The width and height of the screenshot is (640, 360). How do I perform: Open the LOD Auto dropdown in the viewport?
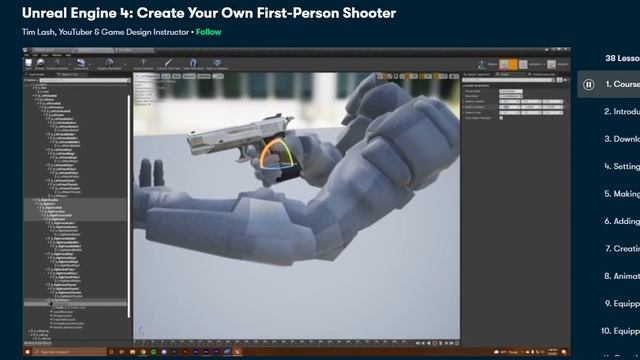click(x=204, y=76)
